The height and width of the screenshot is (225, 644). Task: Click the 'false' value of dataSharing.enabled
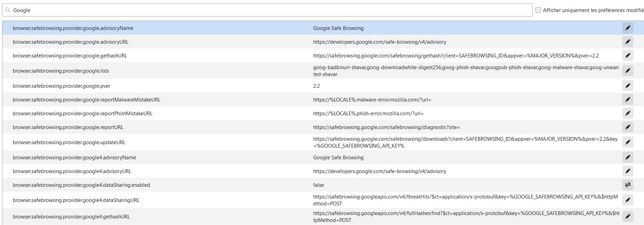[x=318, y=185]
